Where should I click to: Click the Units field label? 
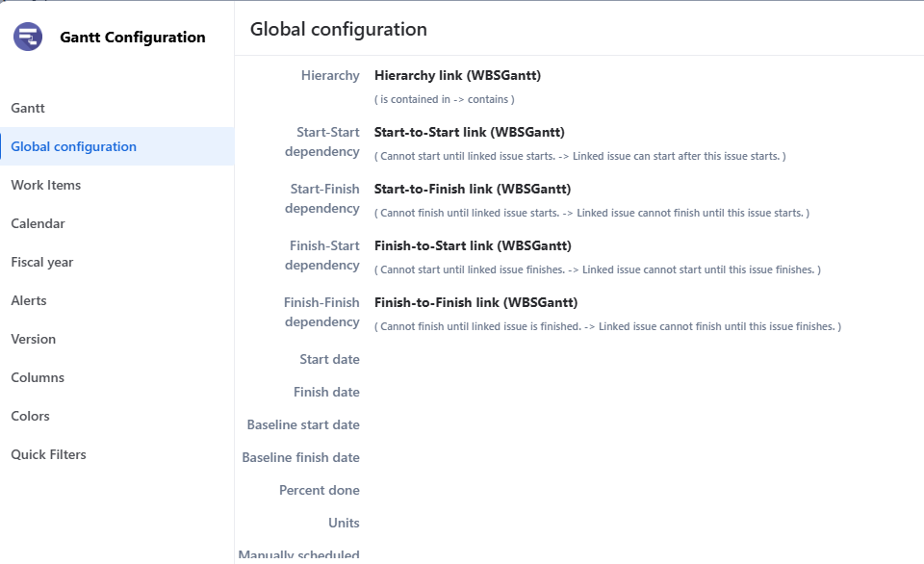[x=344, y=523]
